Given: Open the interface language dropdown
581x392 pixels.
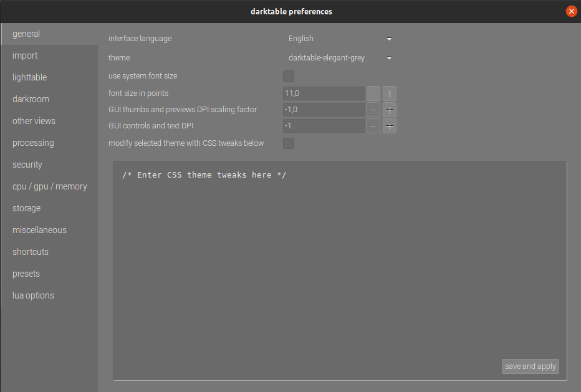Looking at the screenshot, I should [340, 39].
